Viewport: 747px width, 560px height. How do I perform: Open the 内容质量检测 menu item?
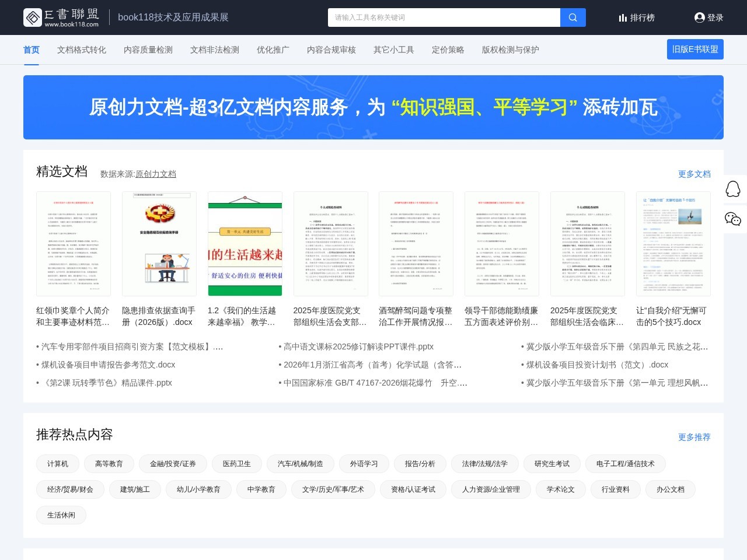[148, 50]
